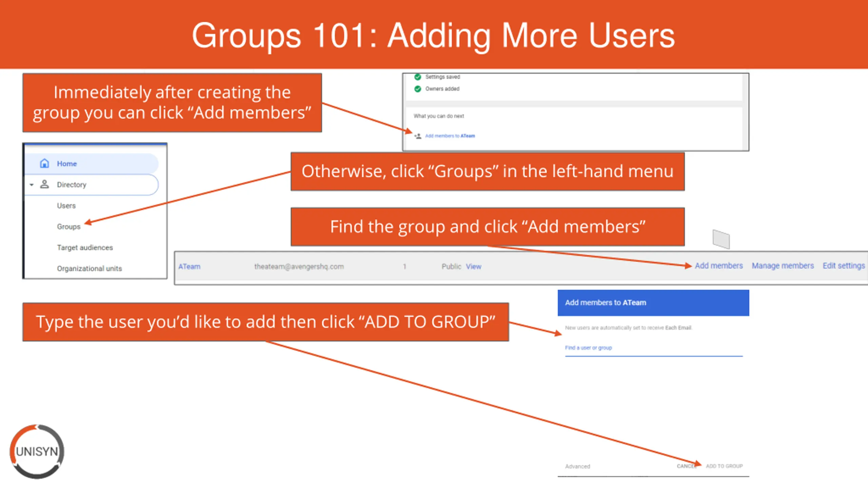Image resolution: width=868 pixels, height=488 pixels.
Task: Click the add-person icon beside 'Add members to ATeam'
Action: [418, 136]
